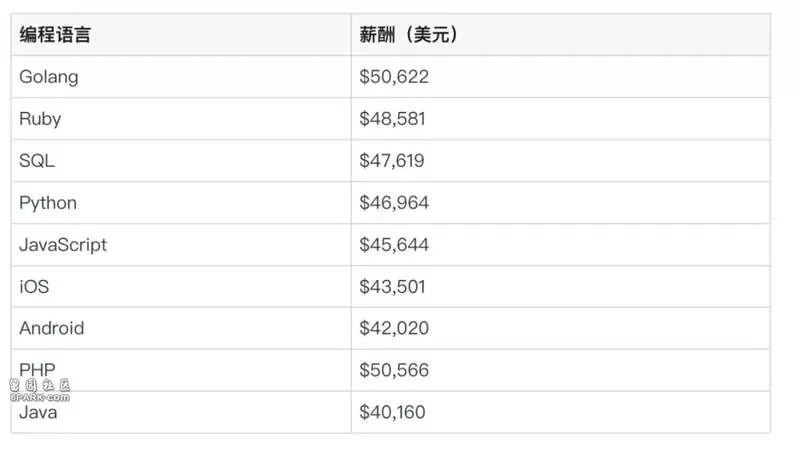Click the 薪酬（美元）column header
This screenshot has width=800, height=451.
click(x=409, y=35)
